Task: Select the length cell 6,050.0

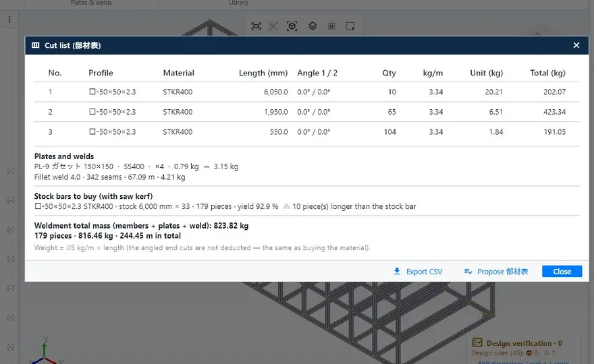Action: click(276, 92)
